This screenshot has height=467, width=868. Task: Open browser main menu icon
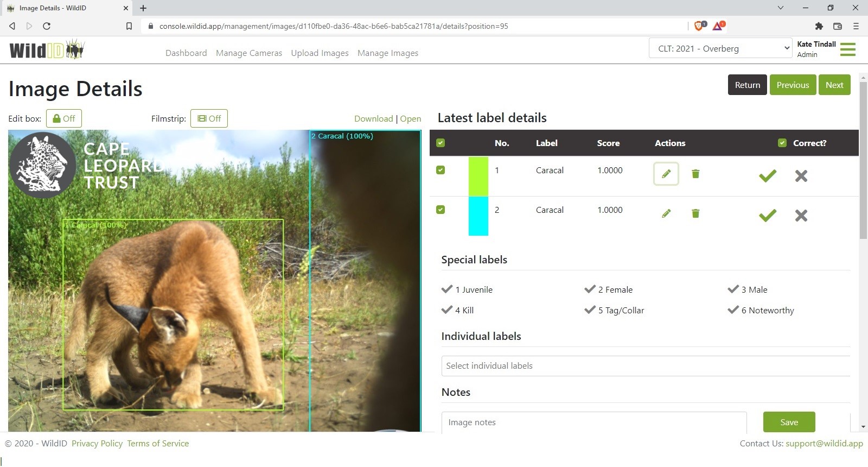point(856,26)
